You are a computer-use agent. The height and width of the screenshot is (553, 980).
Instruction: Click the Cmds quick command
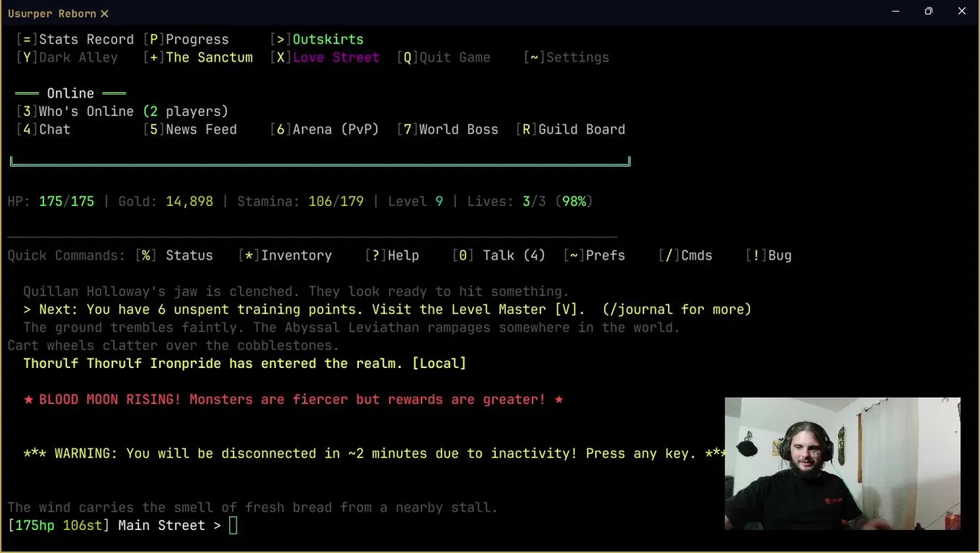click(x=685, y=256)
